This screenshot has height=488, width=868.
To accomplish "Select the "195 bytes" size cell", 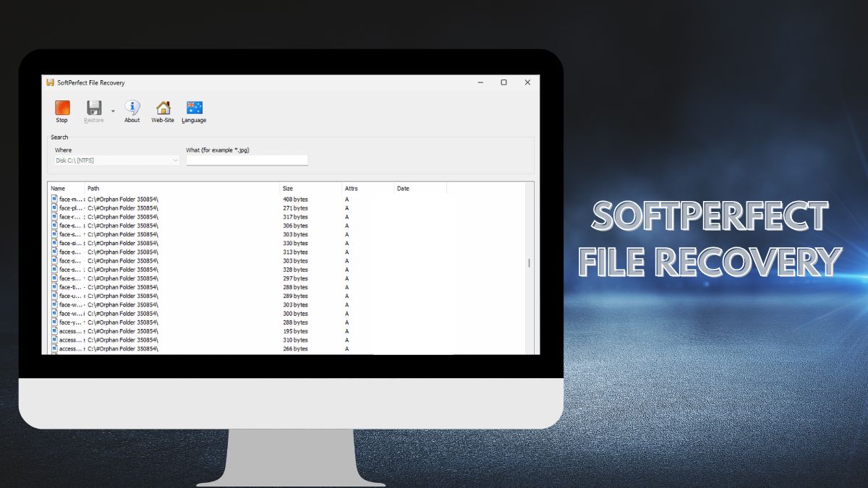I will (295, 331).
